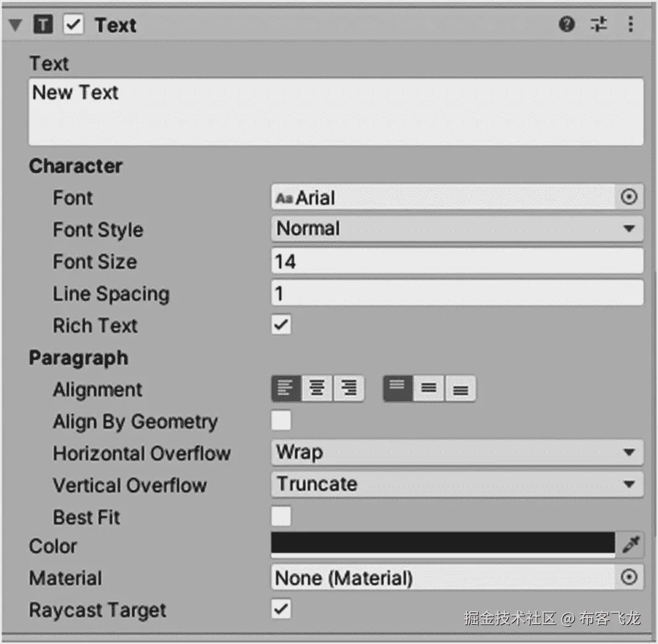Image resolution: width=658 pixels, height=644 pixels.
Task: Open the Horizontal Overflow dropdown
Action: pyautogui.click(x=457, y=453)
